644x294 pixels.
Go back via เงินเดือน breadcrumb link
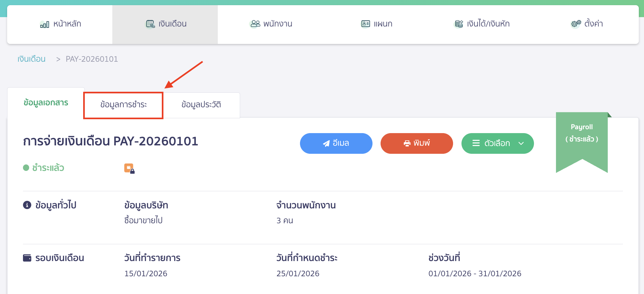31,59
